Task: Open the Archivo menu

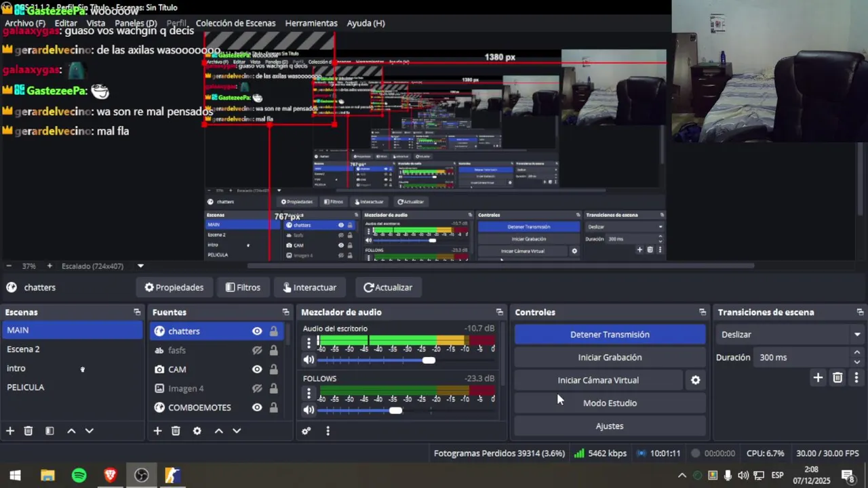Action: (x=25, y=23)
